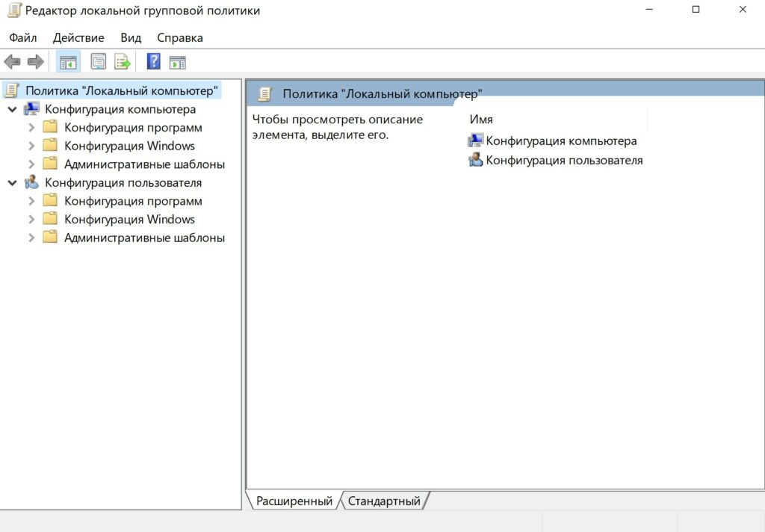Click folder icon of user's Административные шаблоны
Screen dimensions: 765x532
coord(50,238)
